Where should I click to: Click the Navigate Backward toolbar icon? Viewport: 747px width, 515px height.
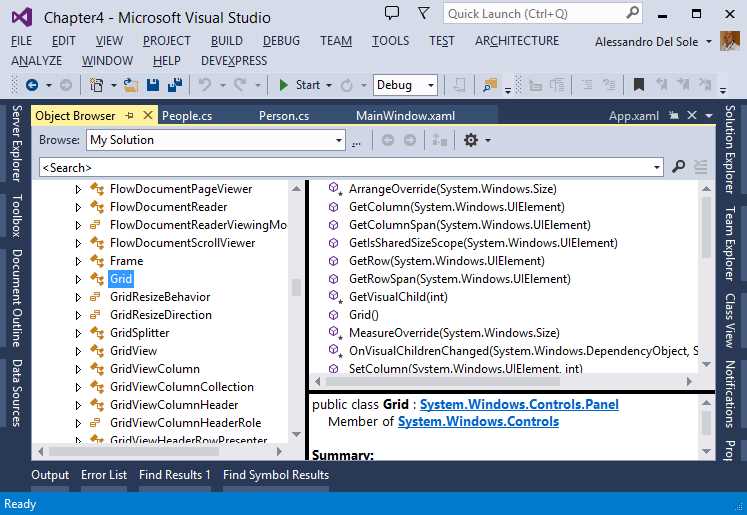[x=32, y=85]
